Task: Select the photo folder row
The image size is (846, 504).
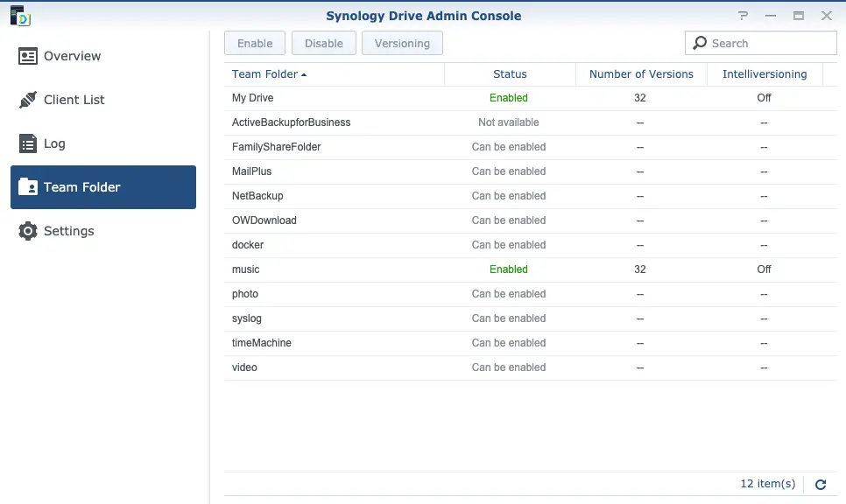Action: (x=531, y=294)
